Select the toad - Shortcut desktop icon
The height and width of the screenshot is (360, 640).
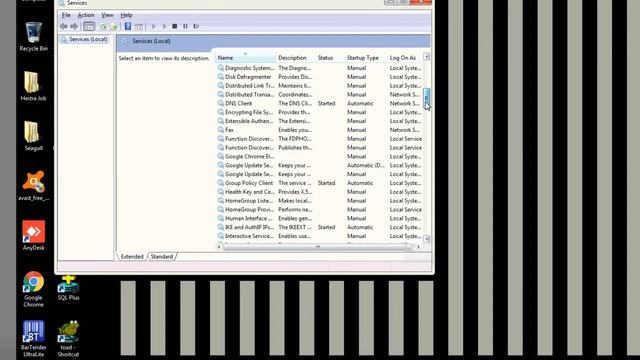[x=68, y=339]
